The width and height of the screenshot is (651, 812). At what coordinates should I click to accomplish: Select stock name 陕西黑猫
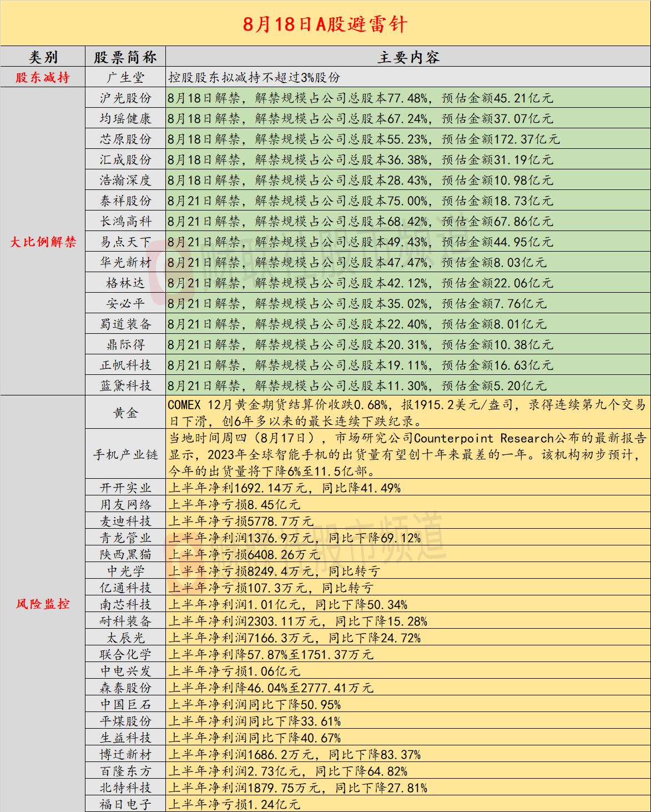point(125,554)
